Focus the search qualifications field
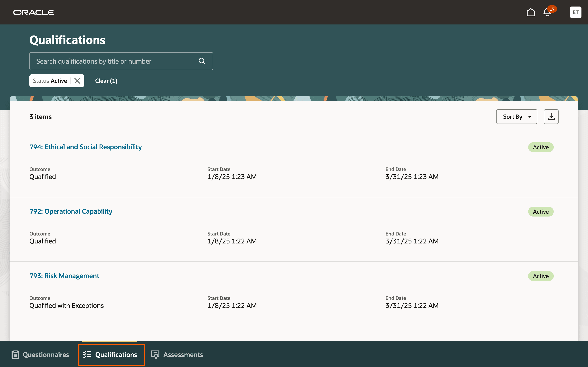Screen dimensions: 588x367 [114, 61]
